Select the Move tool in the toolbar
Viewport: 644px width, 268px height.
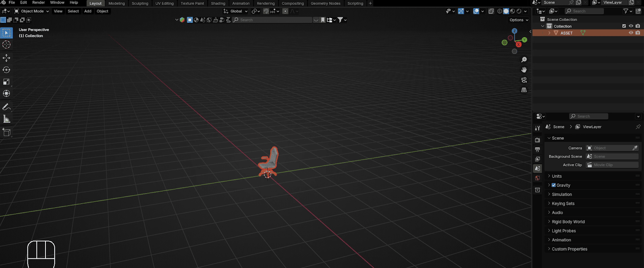6,58
